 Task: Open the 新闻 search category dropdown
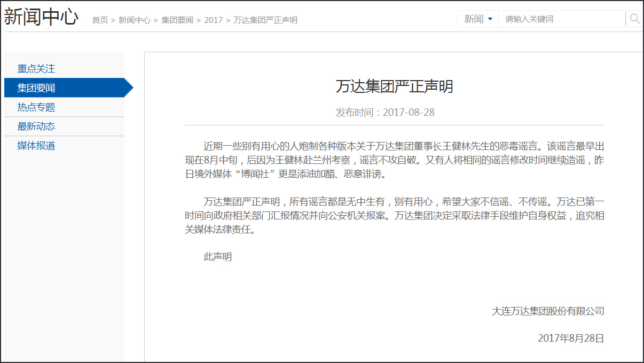478,19
